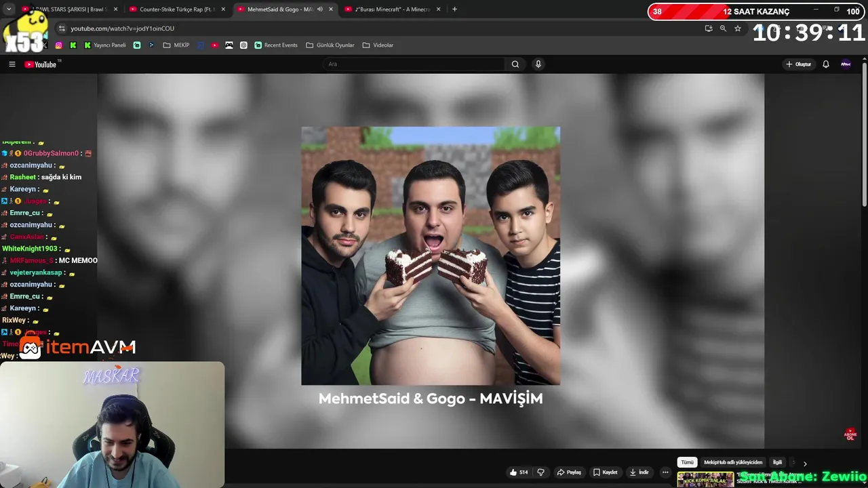Click chat username 0GrubbySalmon0

click(51, 153)
